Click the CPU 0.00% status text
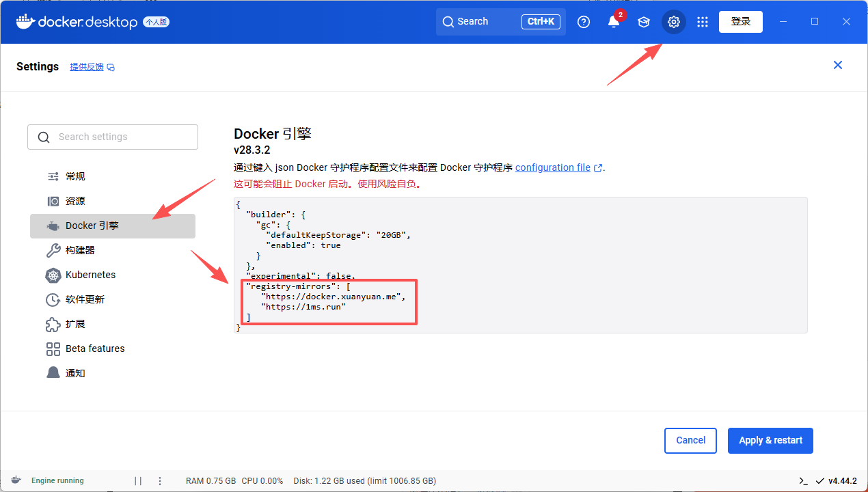868x492 pixels. pos(262,480)
